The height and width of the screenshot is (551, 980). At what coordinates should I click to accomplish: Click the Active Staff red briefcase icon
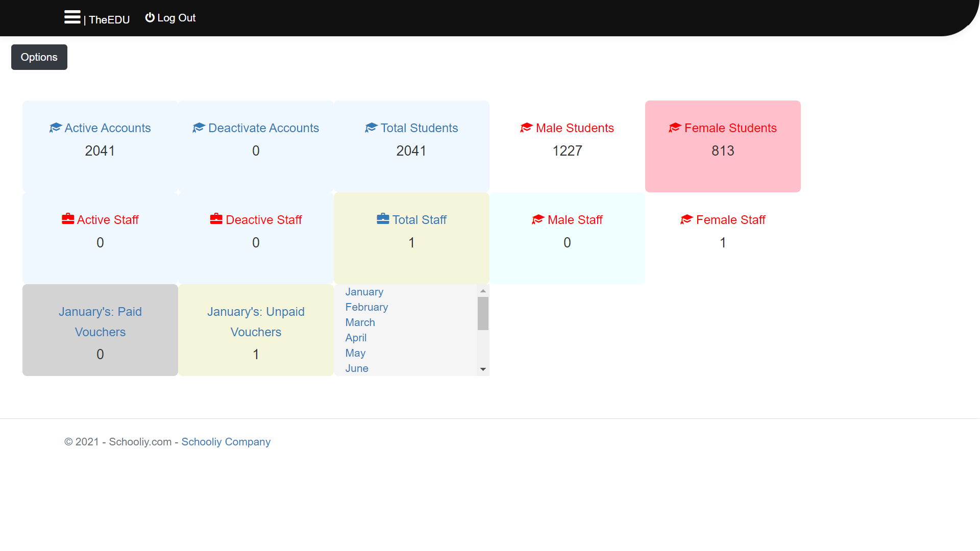pos(68,219)
